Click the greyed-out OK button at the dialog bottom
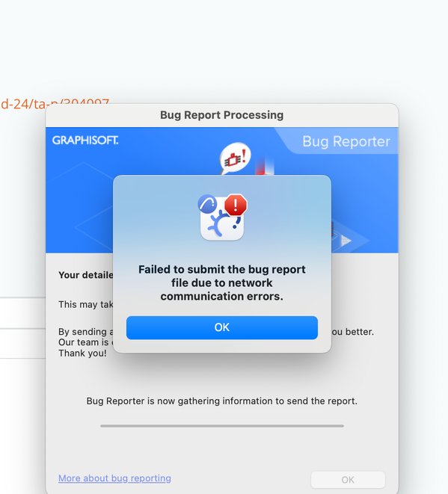The image size is (448, 494). pos(348,480)
